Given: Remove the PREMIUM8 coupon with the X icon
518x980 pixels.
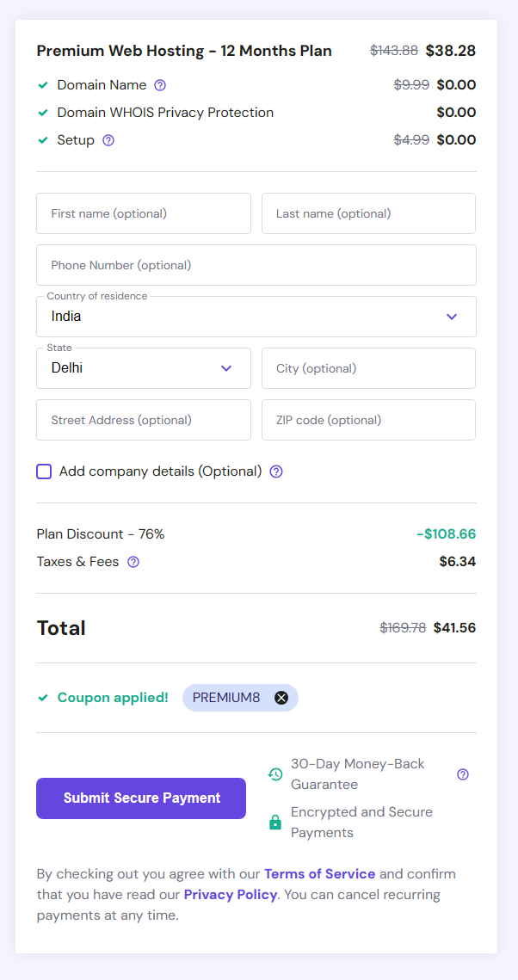Looking at the screenshot, I should pos(281,698).
